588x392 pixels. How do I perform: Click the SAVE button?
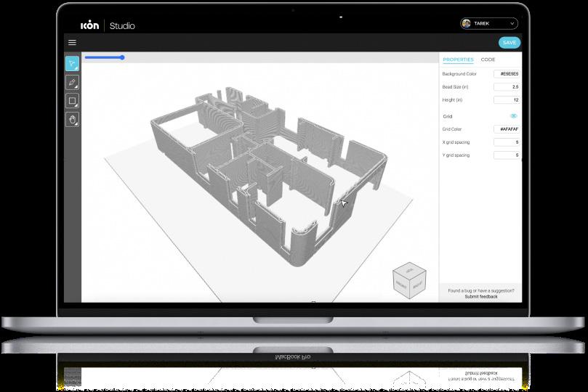(510, 43)
